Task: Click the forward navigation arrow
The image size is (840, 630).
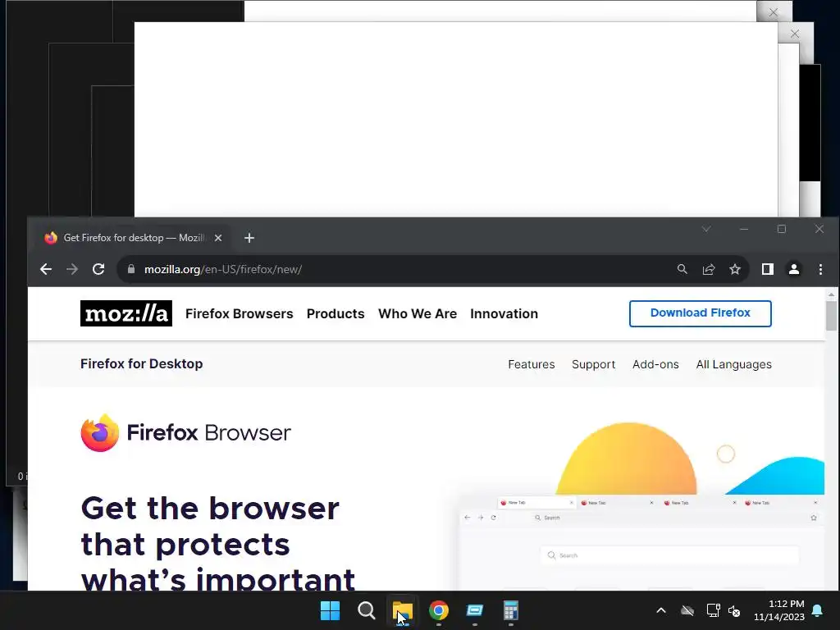Action: point(72,269)
